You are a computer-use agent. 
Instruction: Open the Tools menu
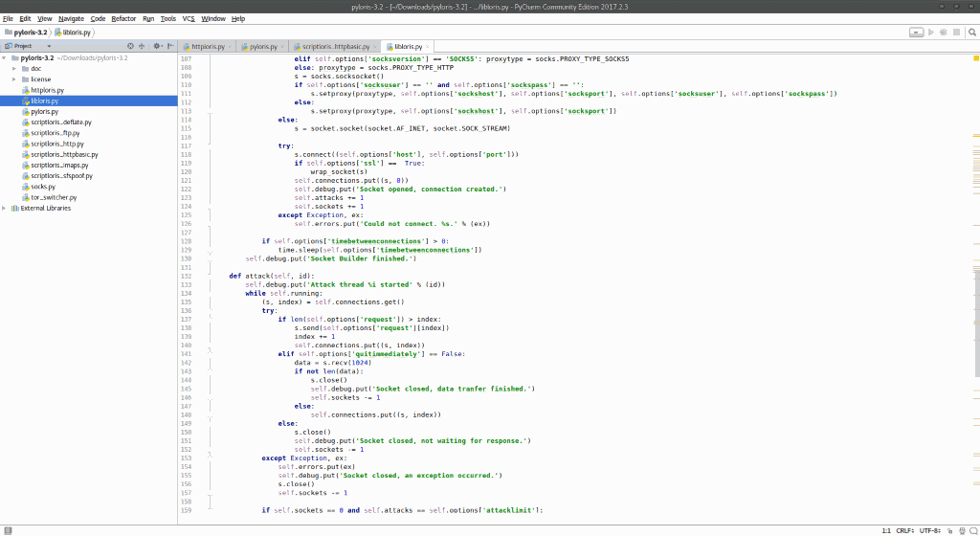click(168, 19)
